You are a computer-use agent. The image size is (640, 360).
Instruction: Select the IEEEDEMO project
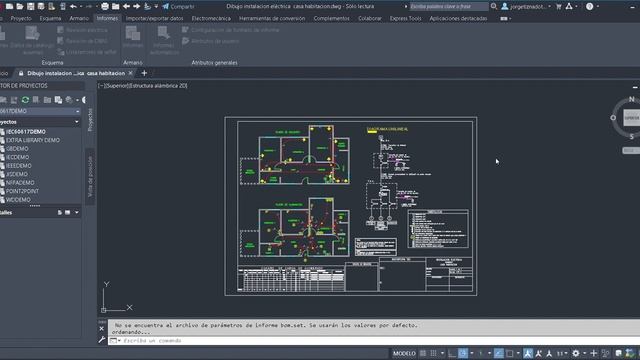18,166
